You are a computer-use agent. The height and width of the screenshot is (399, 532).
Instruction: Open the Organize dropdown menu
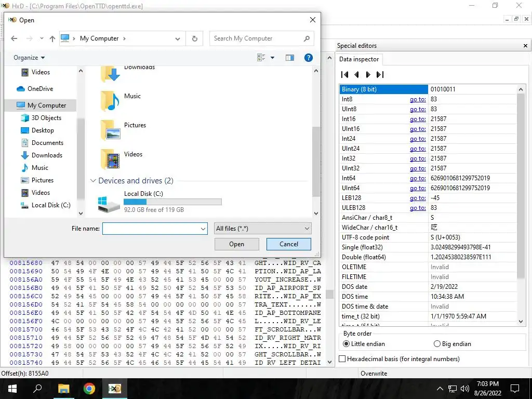pos(29,58)
